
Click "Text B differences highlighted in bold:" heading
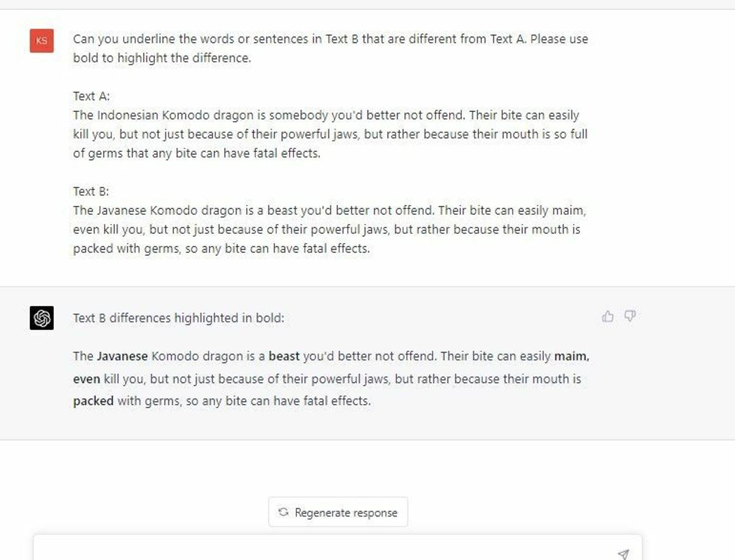(x=179, y=318)
